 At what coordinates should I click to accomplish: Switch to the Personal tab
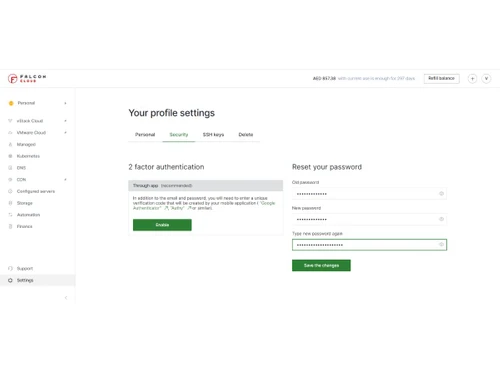(x=145, y=135)
